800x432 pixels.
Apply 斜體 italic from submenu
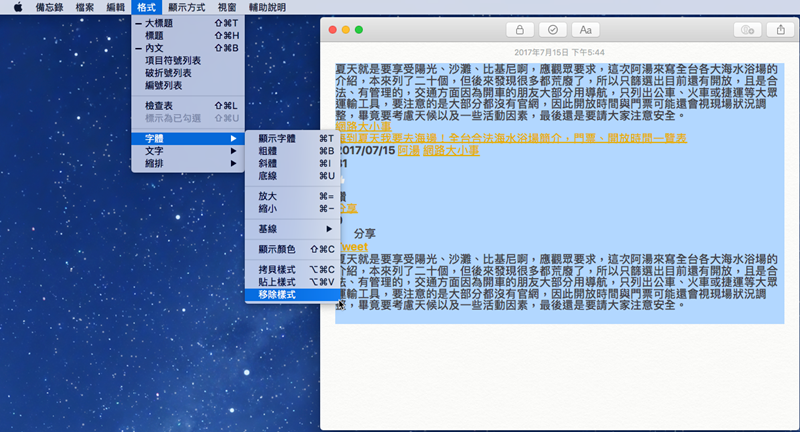pos(293,163)
